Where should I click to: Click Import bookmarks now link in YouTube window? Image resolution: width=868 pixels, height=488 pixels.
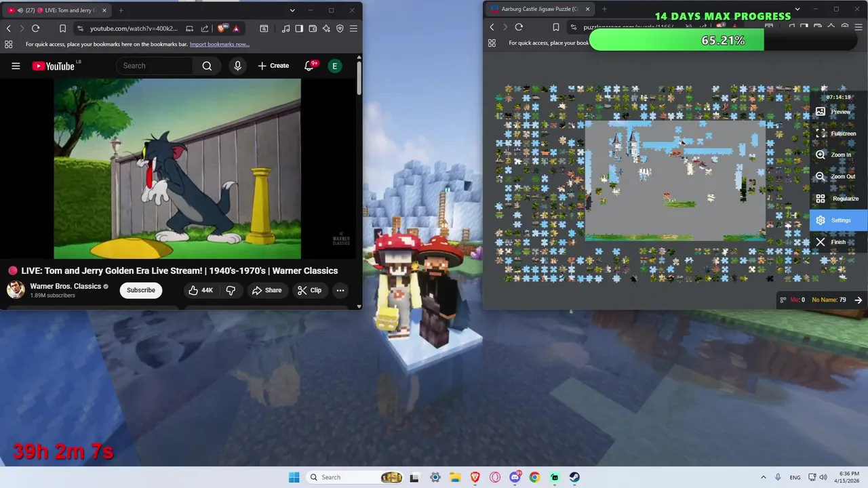220,44
